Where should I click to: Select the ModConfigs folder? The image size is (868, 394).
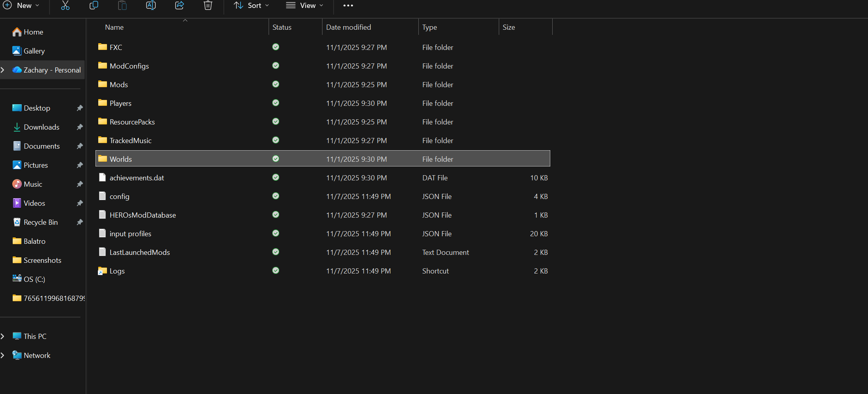323,66
